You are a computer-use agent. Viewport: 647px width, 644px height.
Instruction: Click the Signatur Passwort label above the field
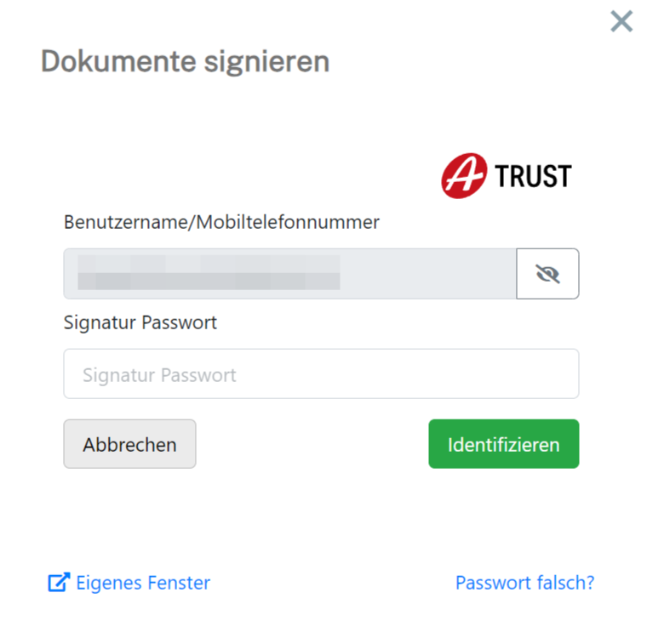click(140, 323)
